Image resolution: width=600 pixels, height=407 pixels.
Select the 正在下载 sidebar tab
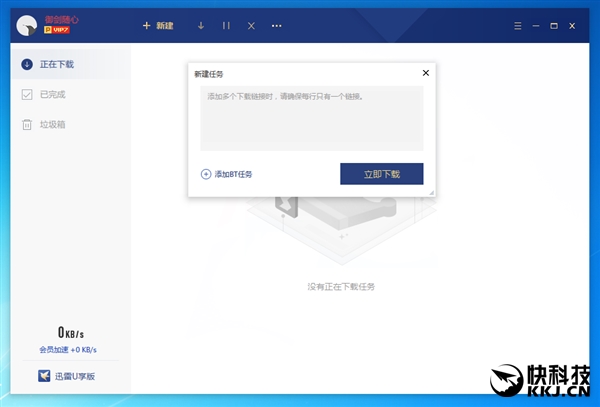click(x=71, y=64)
